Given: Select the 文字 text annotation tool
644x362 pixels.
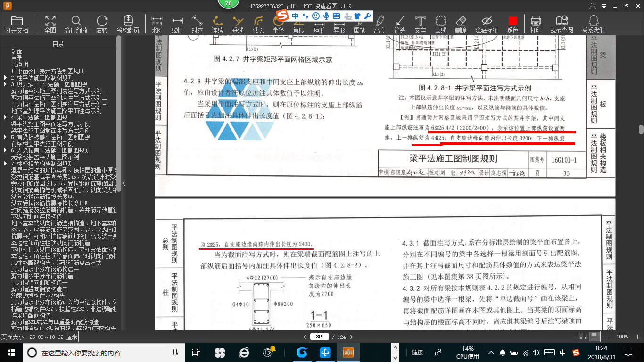Looking at the screenshot, I should 420,24.
